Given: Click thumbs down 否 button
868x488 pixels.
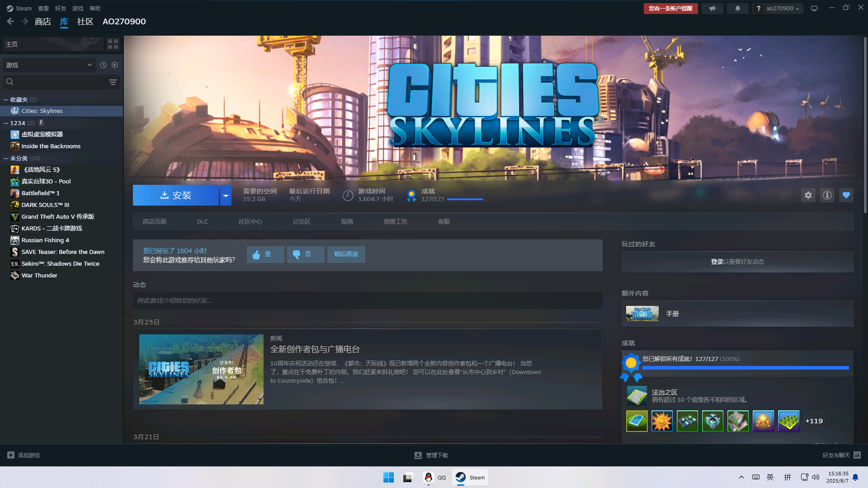Looking at the screenshot, I should pyautogui.click(x=306, y=254).
